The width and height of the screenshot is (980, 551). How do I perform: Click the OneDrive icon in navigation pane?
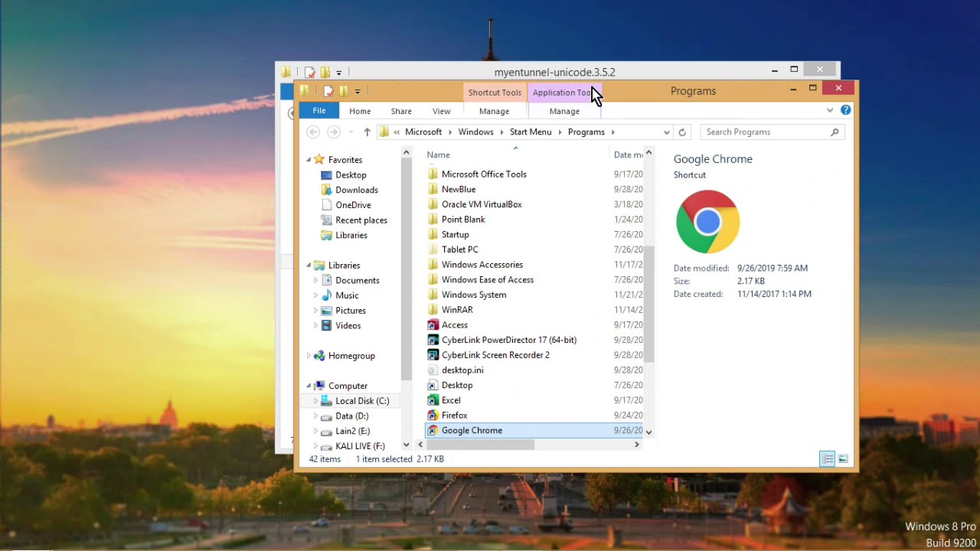(327, 205)
